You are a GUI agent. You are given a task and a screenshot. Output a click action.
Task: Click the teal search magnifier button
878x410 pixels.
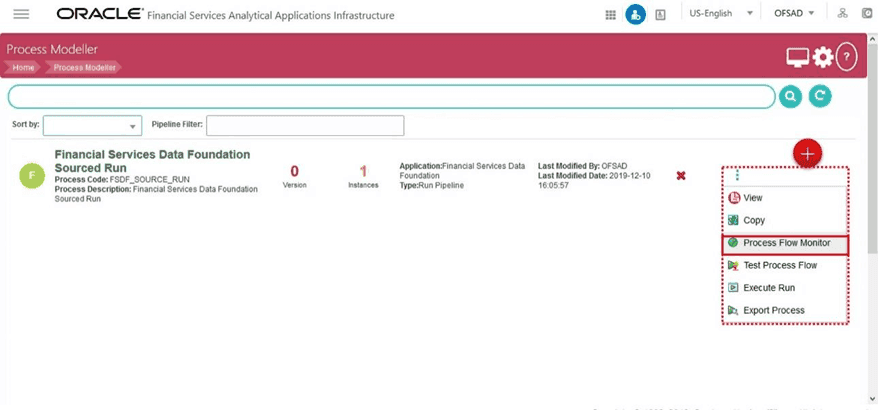pos(790,96)
